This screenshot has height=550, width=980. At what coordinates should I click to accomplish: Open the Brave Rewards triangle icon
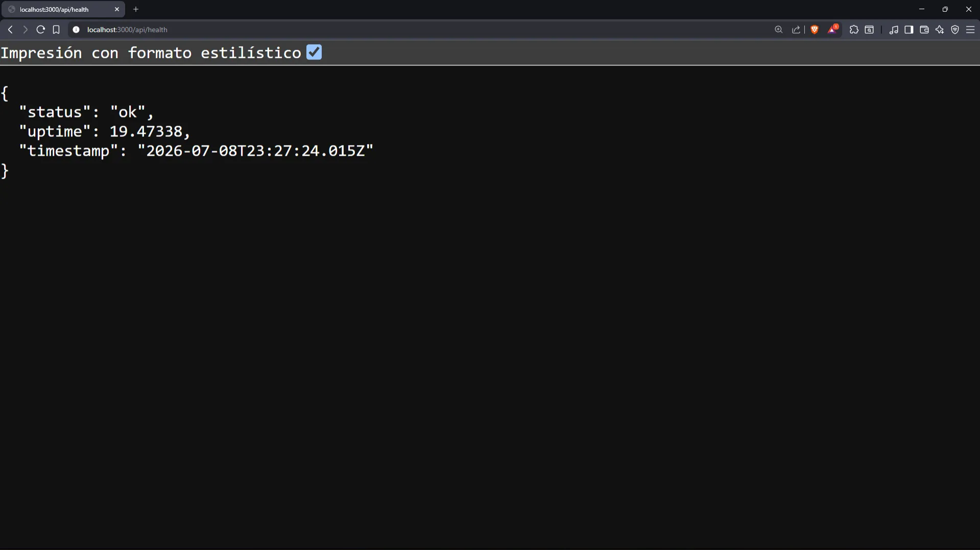pyautogui.click(x=832, y=30)
